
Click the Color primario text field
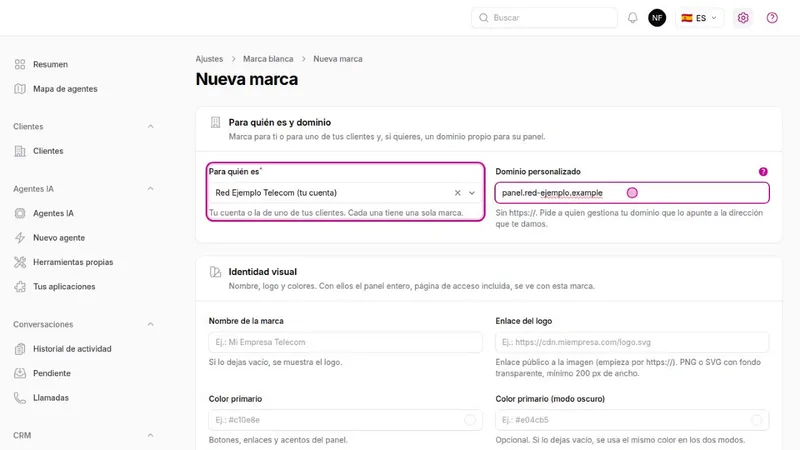pyautogui.click(x=345, y=420)
